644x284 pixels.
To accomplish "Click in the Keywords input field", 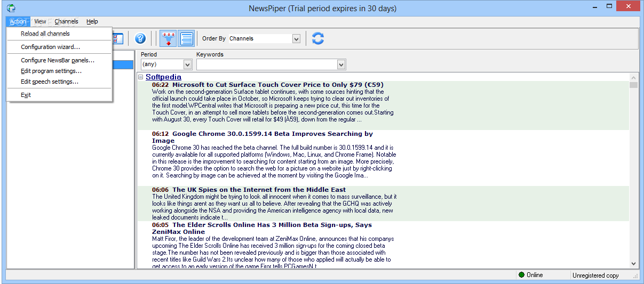I will point(267,64).
